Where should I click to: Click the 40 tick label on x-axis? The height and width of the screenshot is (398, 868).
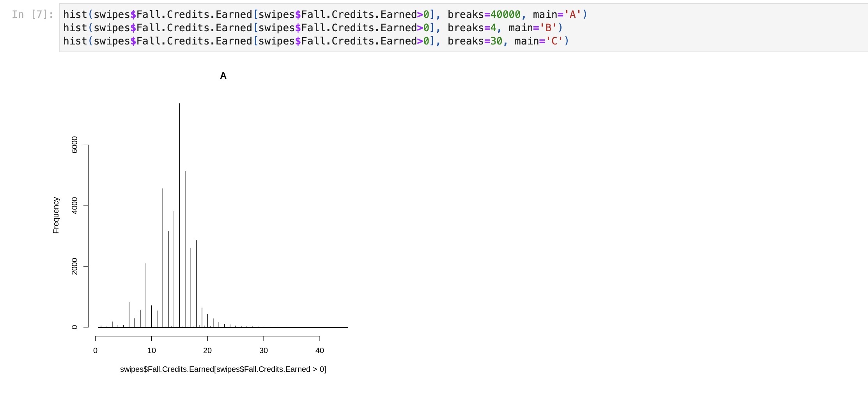(x=320, y=350)
